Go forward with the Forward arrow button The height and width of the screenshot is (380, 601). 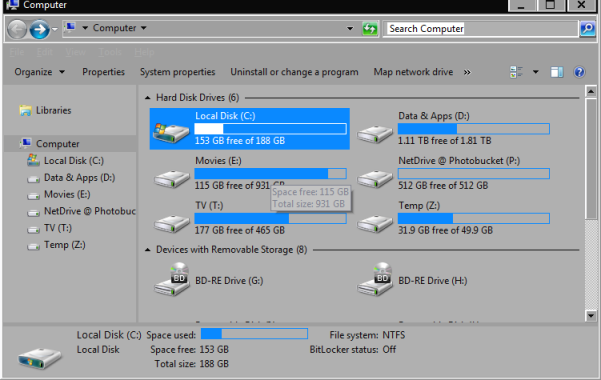[39, 29]
